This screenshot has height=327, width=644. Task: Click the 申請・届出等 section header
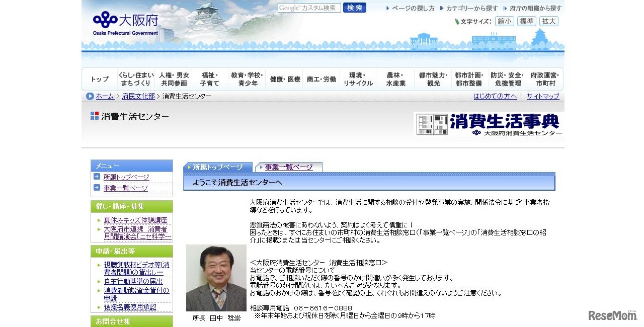[132, 251]
